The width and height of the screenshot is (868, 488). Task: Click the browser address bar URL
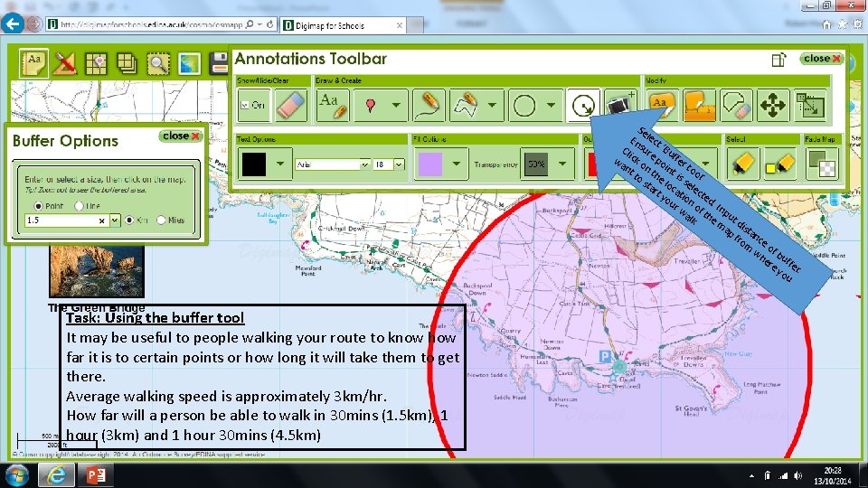pyautogui.click(x=151, y=24)
